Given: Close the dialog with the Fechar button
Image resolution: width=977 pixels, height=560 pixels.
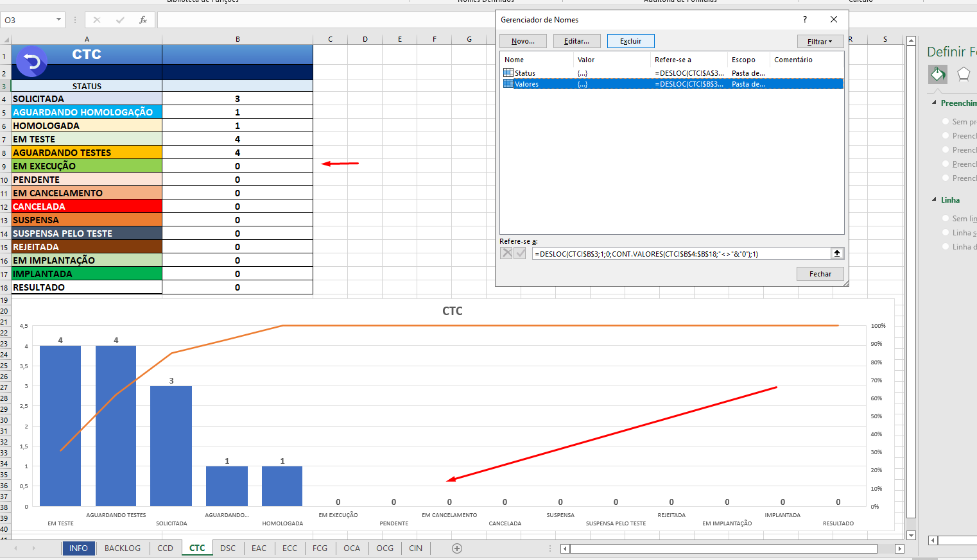Looking at the screenshot, I should coord(820,274).
